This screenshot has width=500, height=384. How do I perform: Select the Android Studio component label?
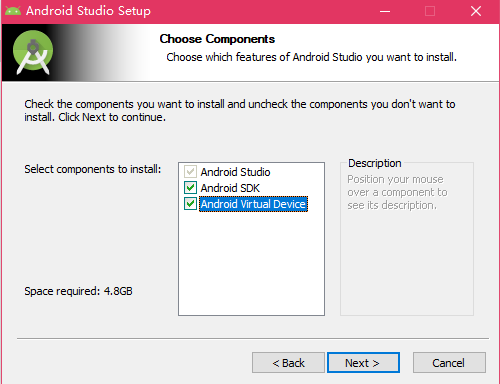(x=235, y=172)
